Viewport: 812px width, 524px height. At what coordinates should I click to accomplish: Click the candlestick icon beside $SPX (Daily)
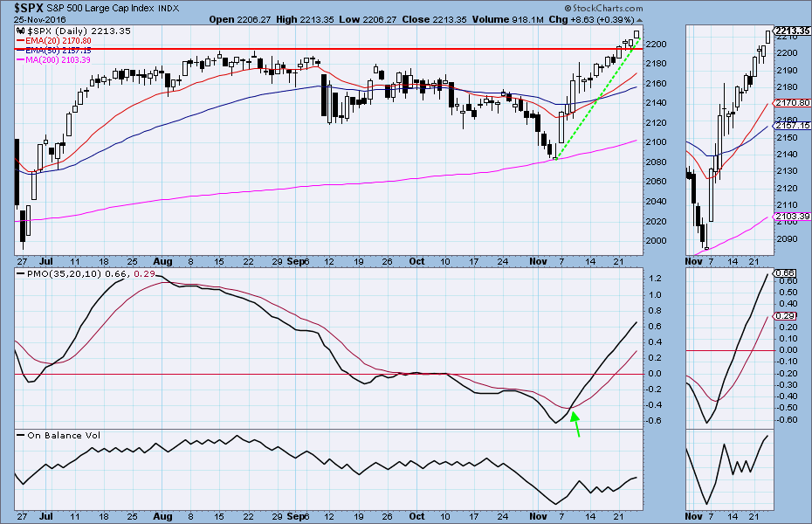click(x=22, y=31)
